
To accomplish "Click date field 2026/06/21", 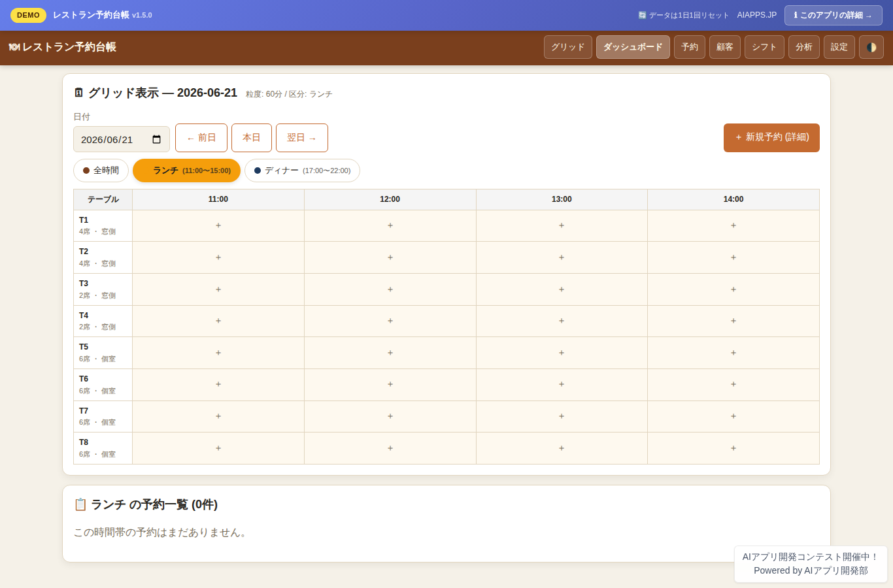I will click(122, 139).
